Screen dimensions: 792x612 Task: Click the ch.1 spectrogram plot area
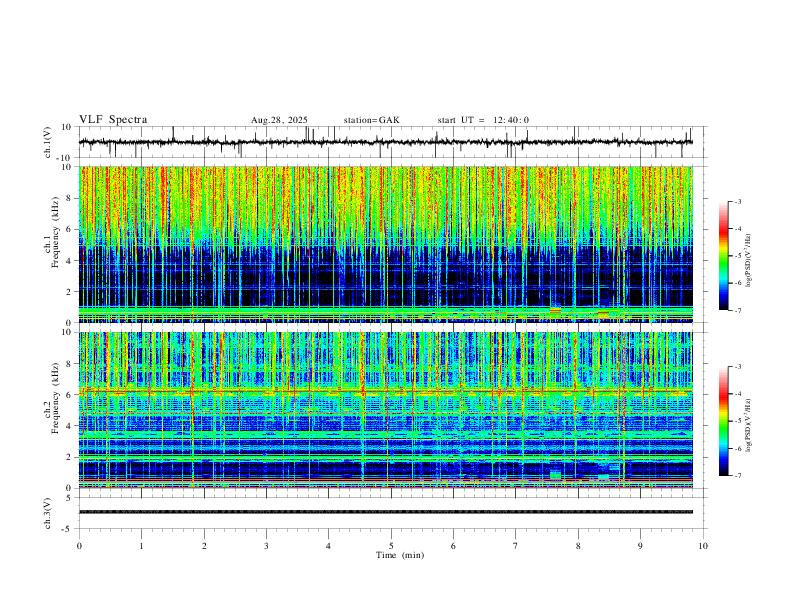386,244
